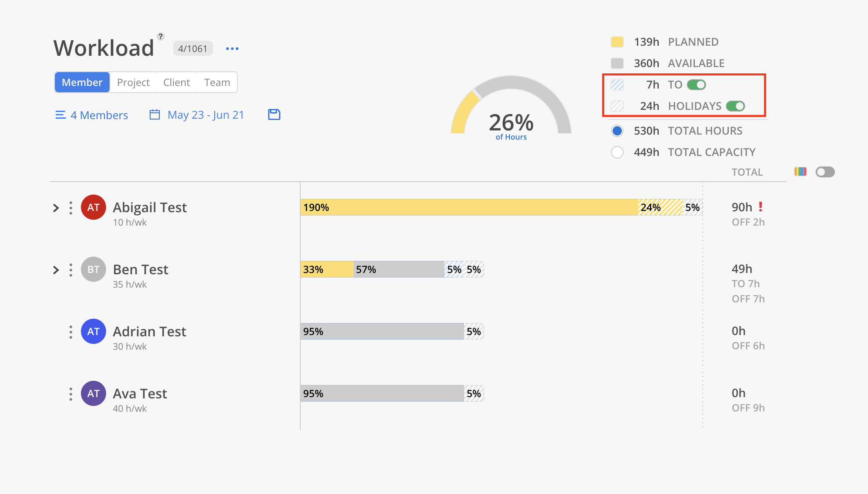Click the rainbow color palette icon
The image size is (868, 494).
(x=800, y=172)
